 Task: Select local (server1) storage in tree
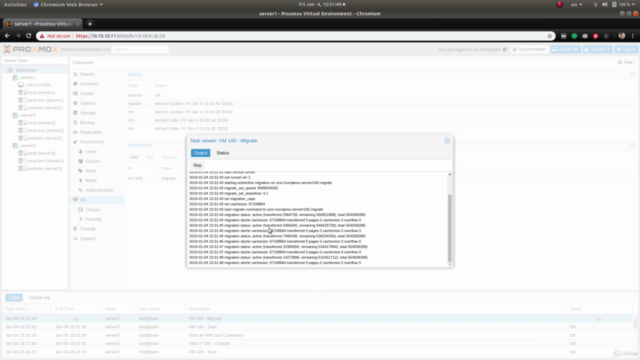pyautogui.click(x=41, y=93)
